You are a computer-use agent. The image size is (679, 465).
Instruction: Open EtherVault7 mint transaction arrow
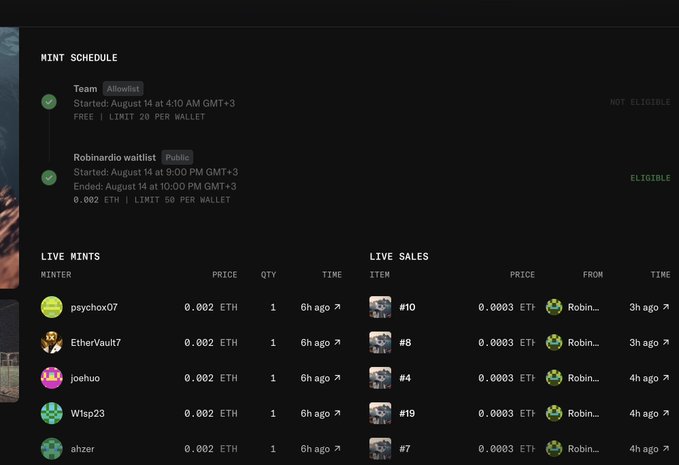pos(337,342)
